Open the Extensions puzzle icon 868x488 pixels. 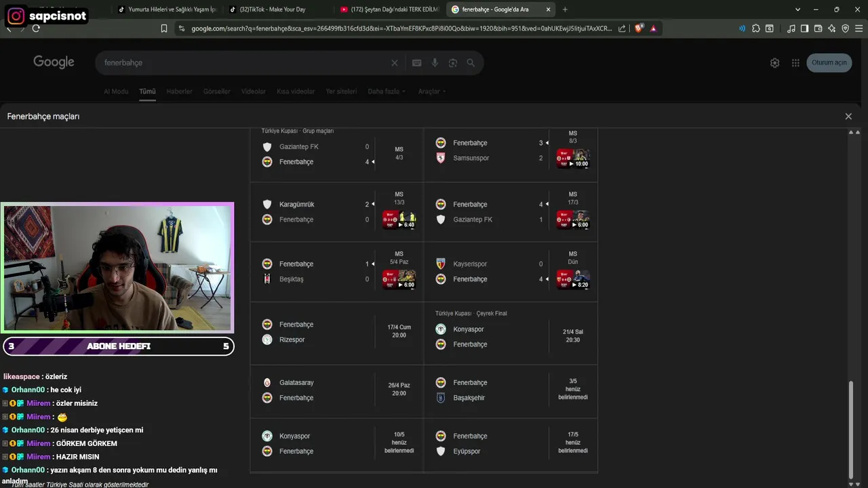(x=756, y=28)
